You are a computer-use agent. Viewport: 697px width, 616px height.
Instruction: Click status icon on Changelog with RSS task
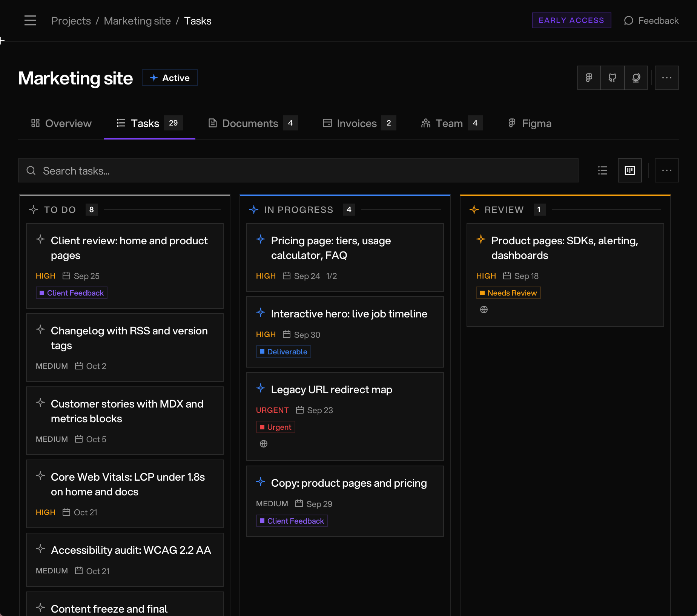point(40,329)
